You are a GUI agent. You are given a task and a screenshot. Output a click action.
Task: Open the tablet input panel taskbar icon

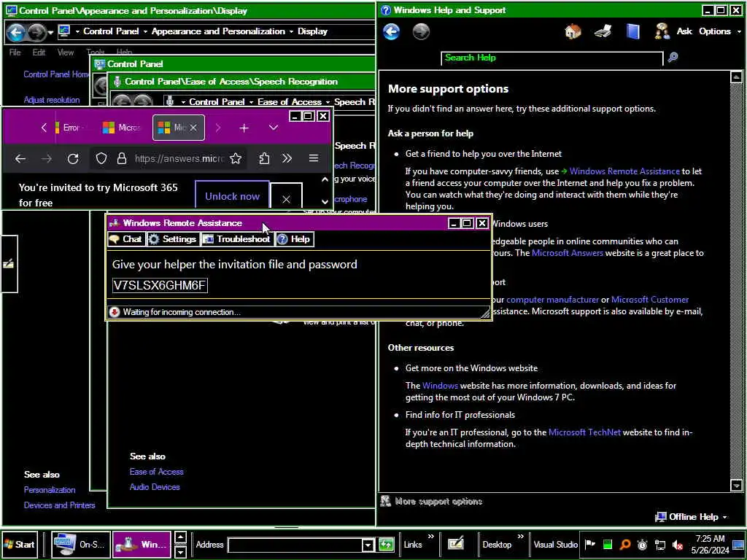point(455,544)
